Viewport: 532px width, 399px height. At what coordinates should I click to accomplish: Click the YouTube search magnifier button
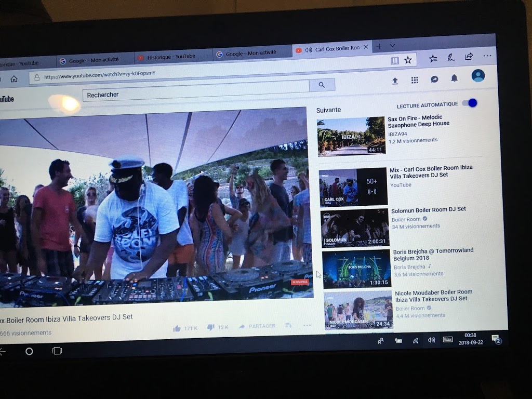click(x=322, y=85)
